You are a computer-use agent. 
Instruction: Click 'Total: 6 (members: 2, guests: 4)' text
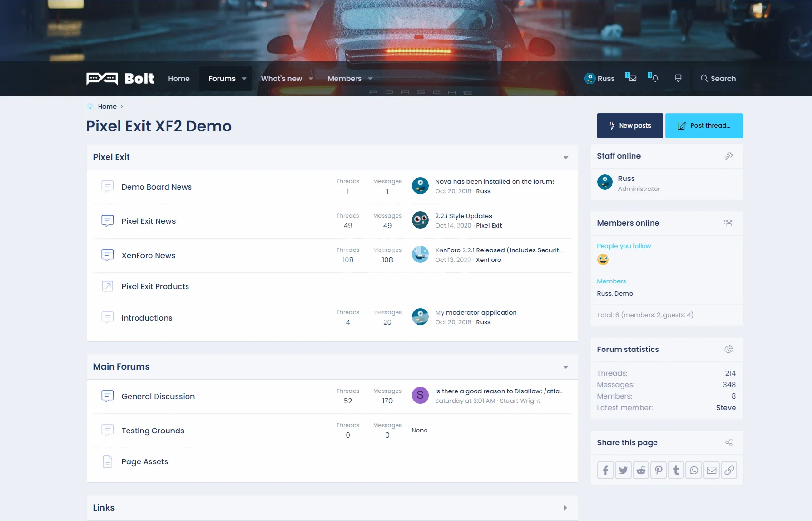coord(645,315)
